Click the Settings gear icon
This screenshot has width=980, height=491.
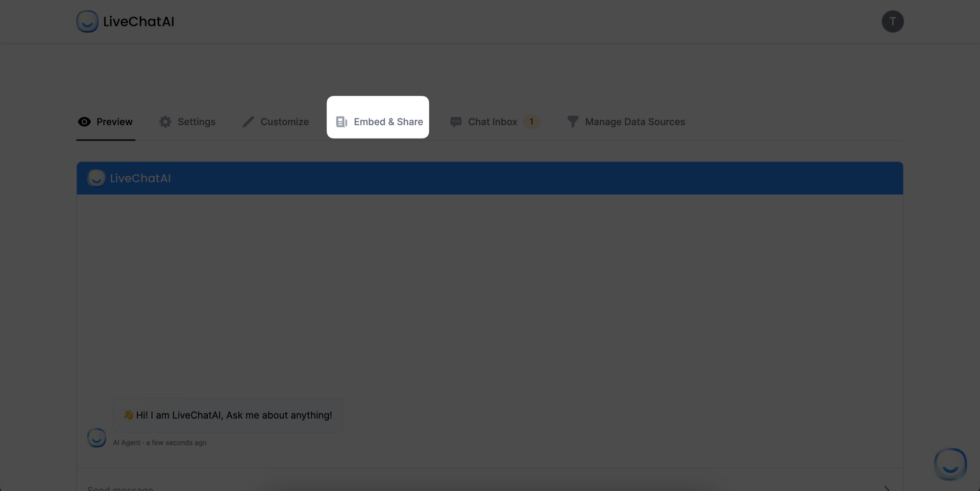pos(165,122)
